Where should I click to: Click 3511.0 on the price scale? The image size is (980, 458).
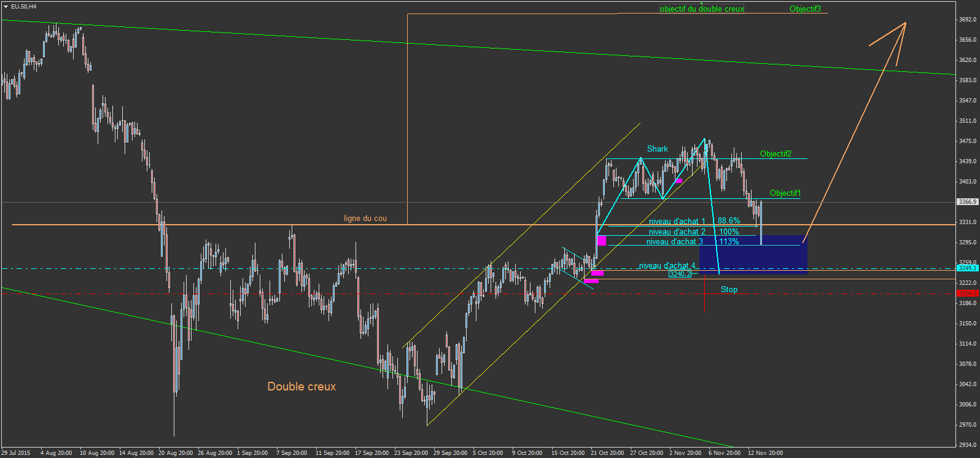(x=968, y=121)
